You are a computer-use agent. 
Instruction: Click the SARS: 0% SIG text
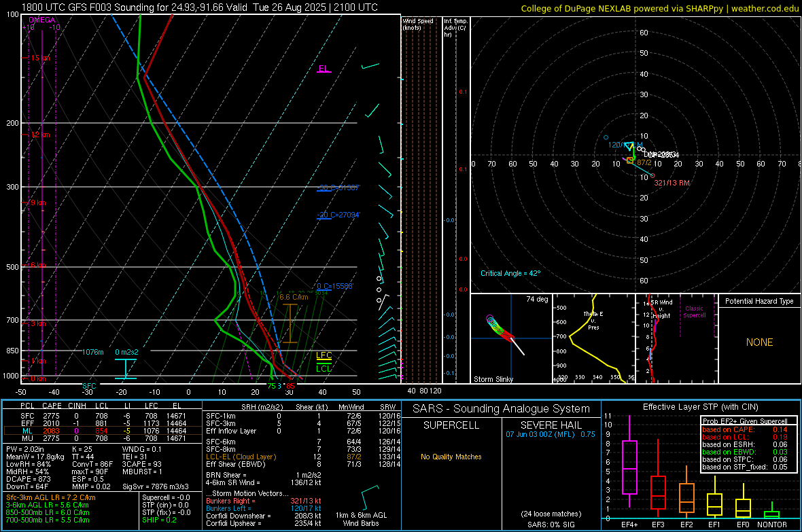[551, 525]
